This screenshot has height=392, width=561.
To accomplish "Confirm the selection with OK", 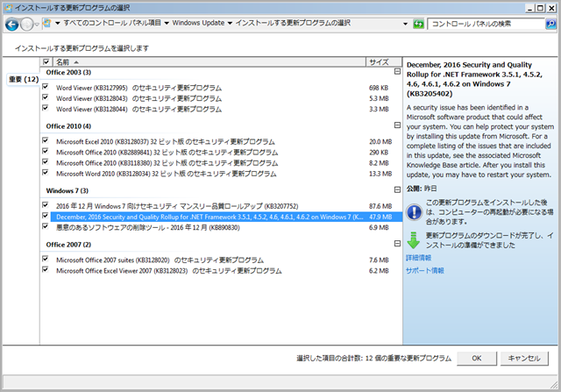I will pyautogui.click(x=477, y=359).
